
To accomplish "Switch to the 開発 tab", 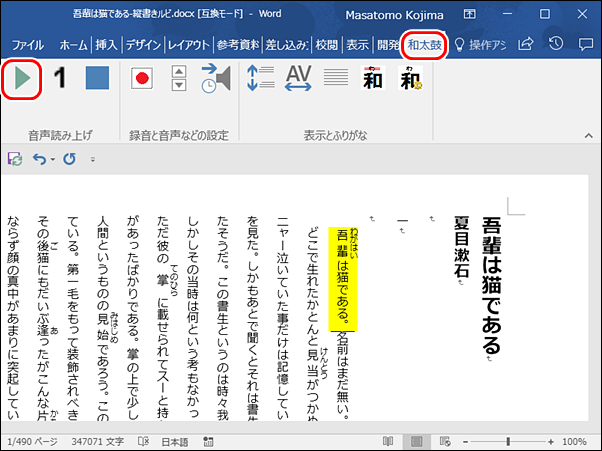I will tap(387, 45).
